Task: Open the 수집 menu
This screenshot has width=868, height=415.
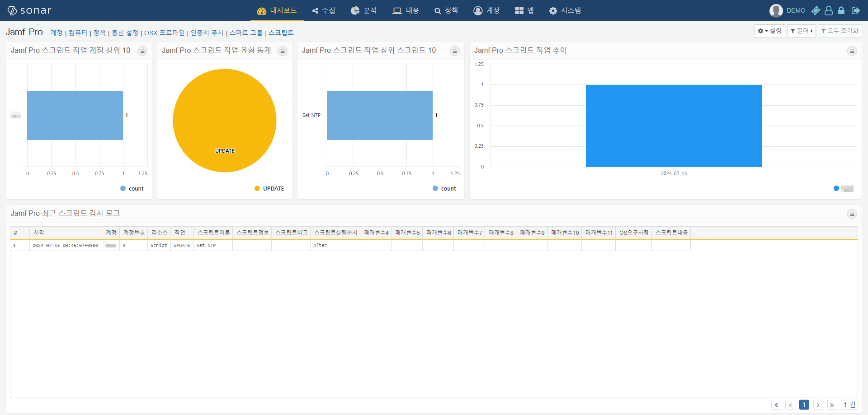Action: (324, 10)
